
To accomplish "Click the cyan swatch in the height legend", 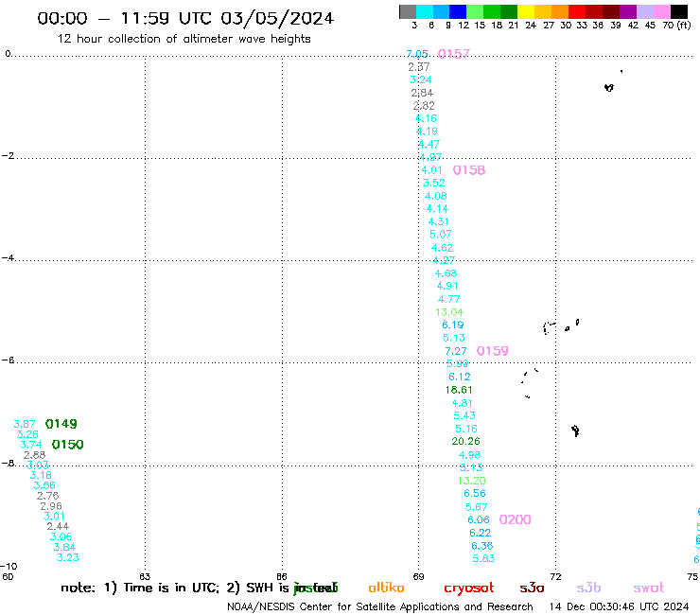I will tap(425, 11).
